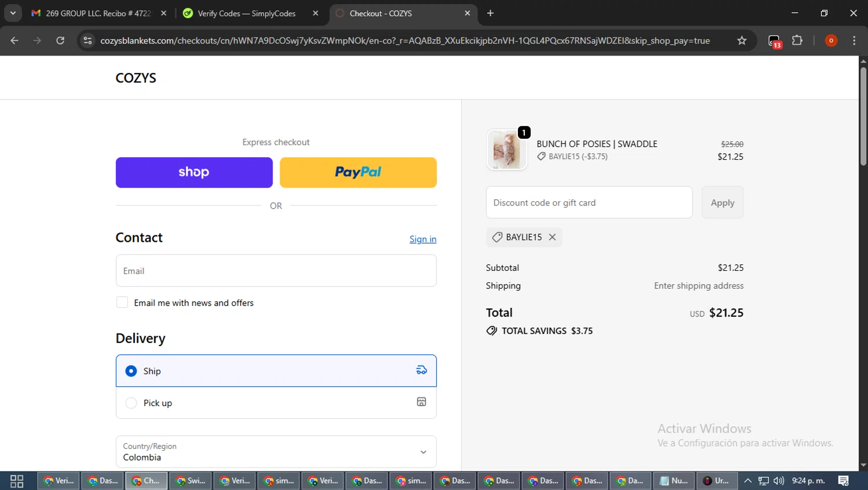Show hidden system tray icons
868x490 pixels.
(x=748, y=481)
